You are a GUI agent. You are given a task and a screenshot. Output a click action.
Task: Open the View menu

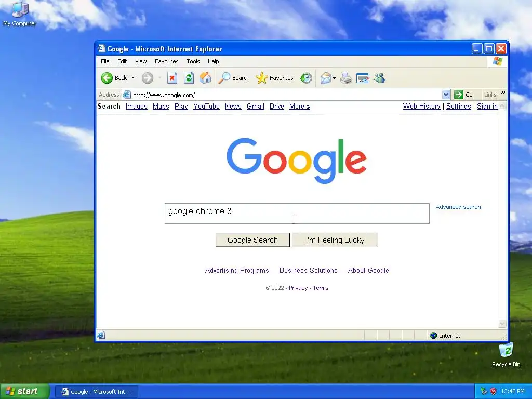[141, 61]
